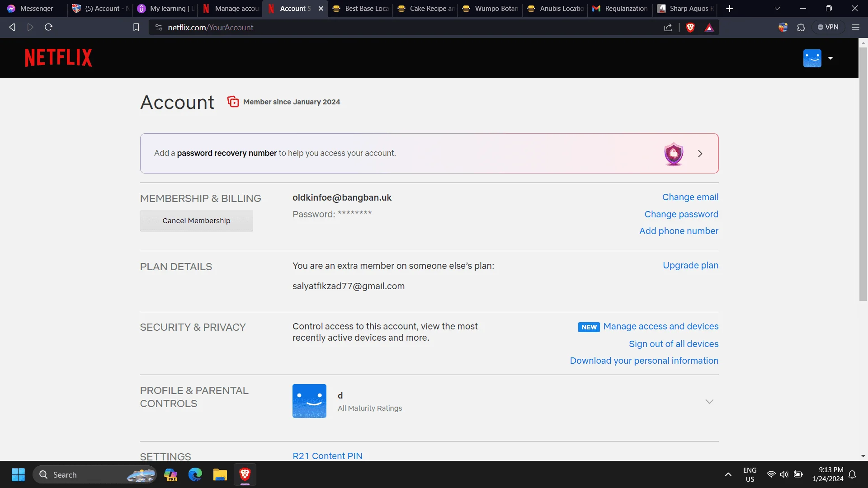The height and width of the screenshot is (488, 868).
Task: Reload the Netflix account page
Action: pyautogui.click(x=48, y=27)
